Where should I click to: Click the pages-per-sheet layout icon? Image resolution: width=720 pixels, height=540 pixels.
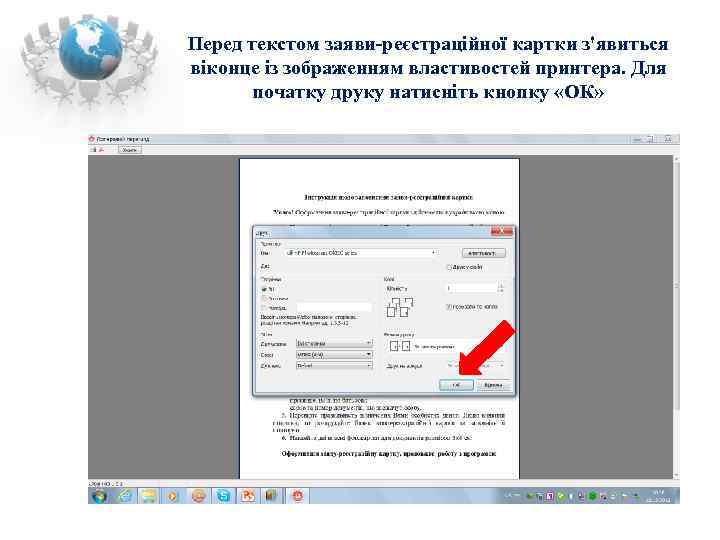pos(399,345)
